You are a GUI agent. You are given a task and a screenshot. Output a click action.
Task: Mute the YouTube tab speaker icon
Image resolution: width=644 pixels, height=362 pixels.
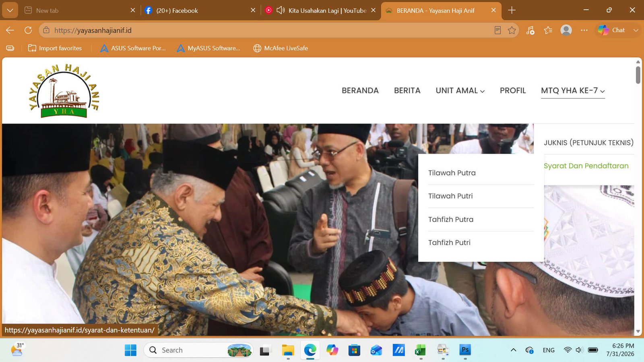tap(281, 10)
